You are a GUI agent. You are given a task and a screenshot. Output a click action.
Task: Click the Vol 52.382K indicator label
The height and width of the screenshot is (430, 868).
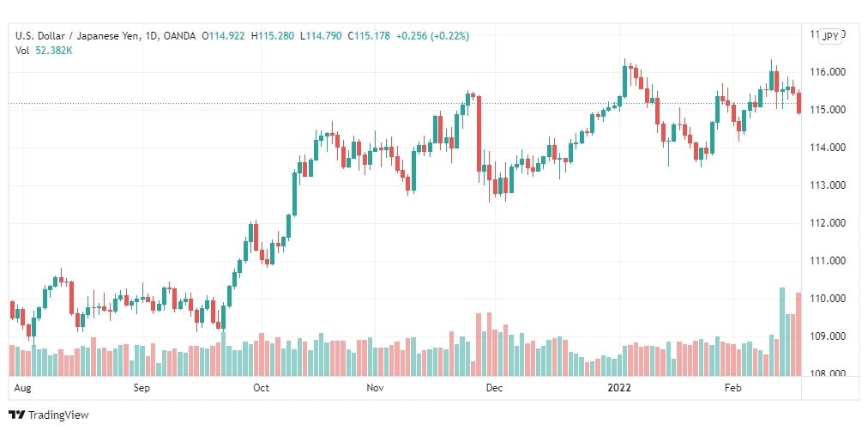point(45,51)
